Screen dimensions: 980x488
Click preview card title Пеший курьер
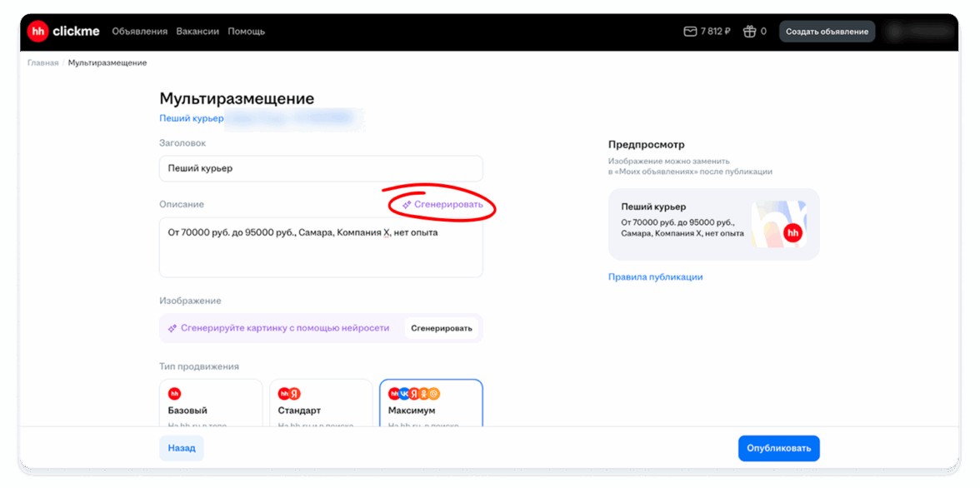[653, 207]
